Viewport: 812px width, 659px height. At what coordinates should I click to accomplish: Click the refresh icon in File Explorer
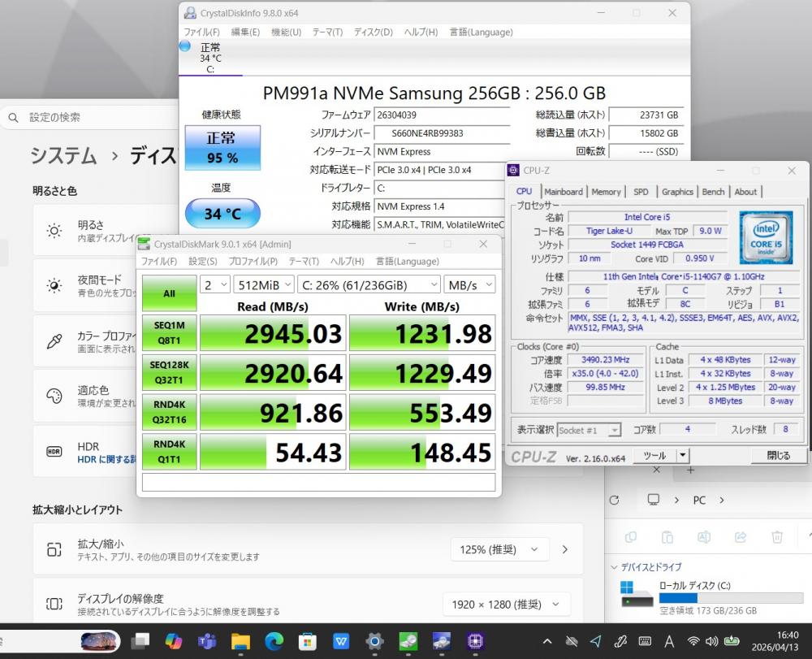(x=614, y=500)
